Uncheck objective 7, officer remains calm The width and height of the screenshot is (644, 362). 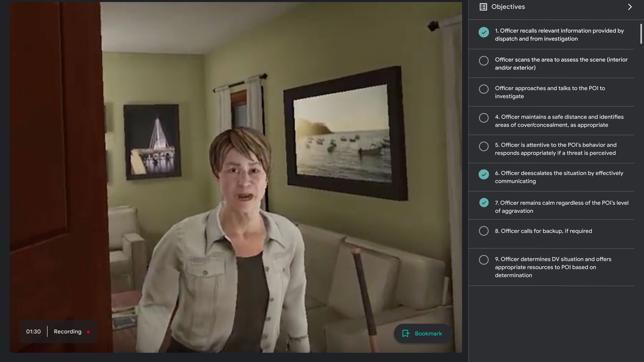tap(484, 202)
